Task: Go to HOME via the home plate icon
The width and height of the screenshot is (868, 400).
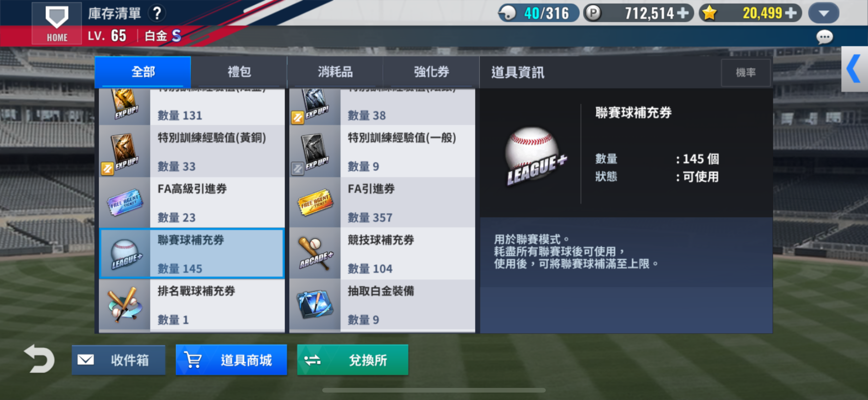Action: point(57,23)
